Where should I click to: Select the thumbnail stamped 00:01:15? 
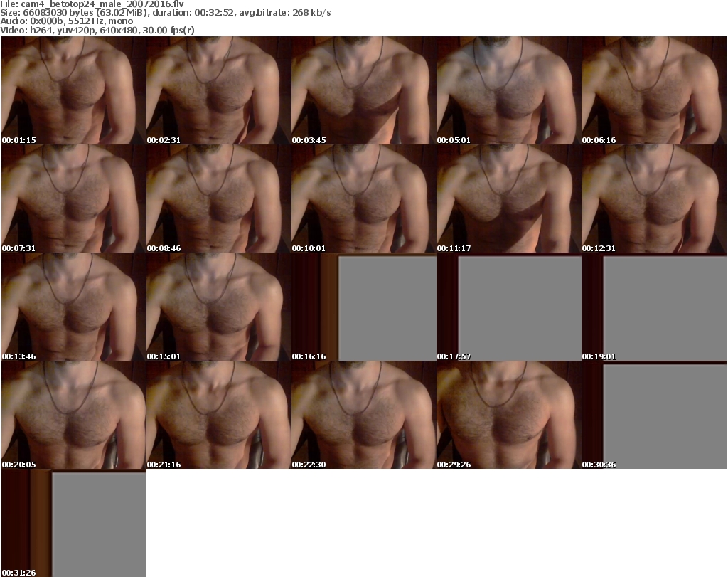[74, 90]
